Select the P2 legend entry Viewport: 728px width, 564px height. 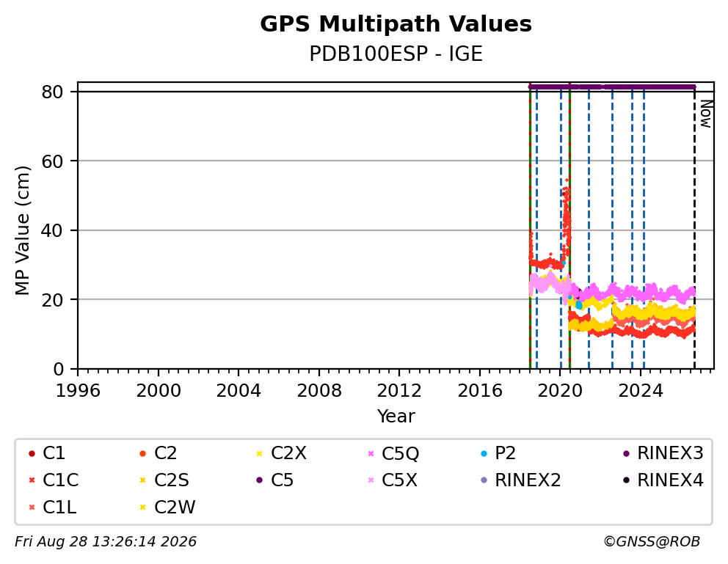pos(498,453)
